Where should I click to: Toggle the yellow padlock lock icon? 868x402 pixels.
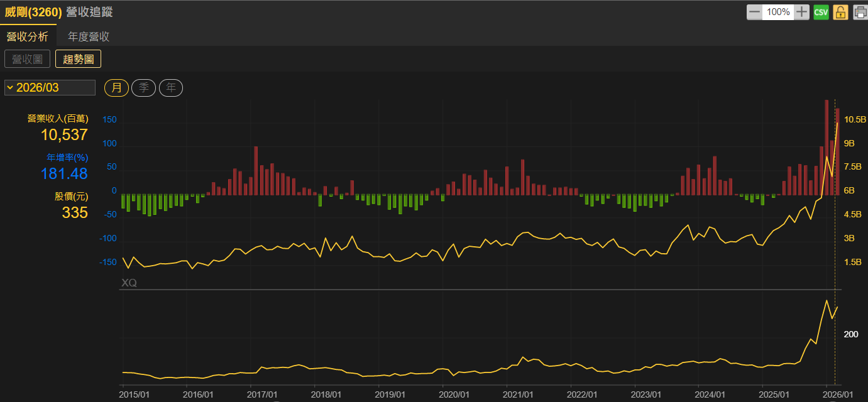click(841, 12)
